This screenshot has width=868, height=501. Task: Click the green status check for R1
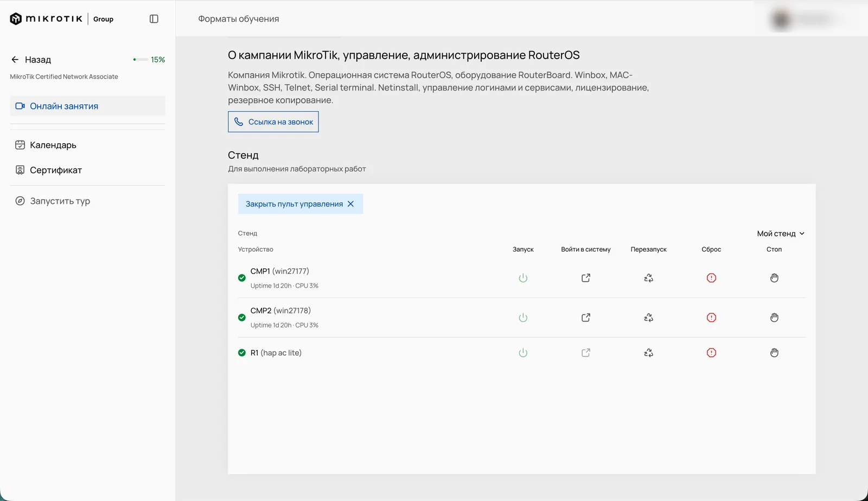(x=242, y=353)
